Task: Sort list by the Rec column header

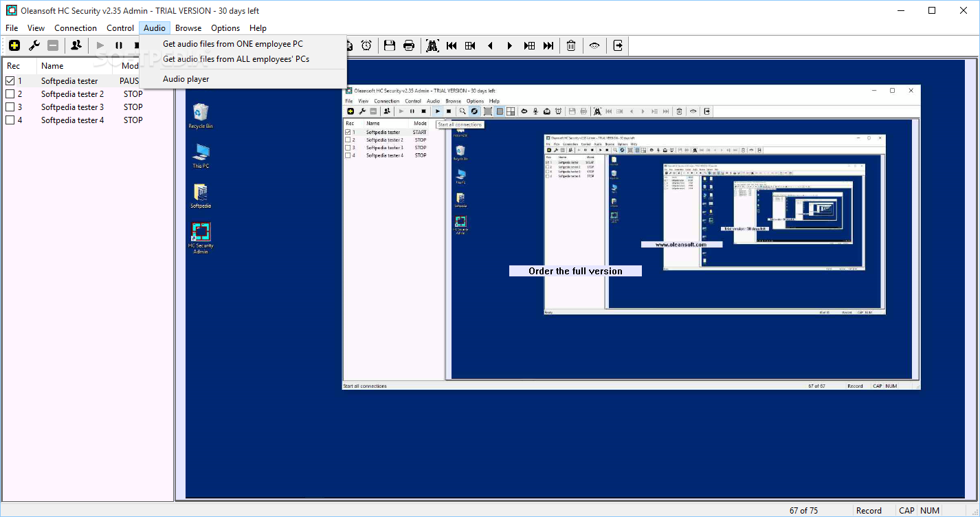Action: click(13, 66)
